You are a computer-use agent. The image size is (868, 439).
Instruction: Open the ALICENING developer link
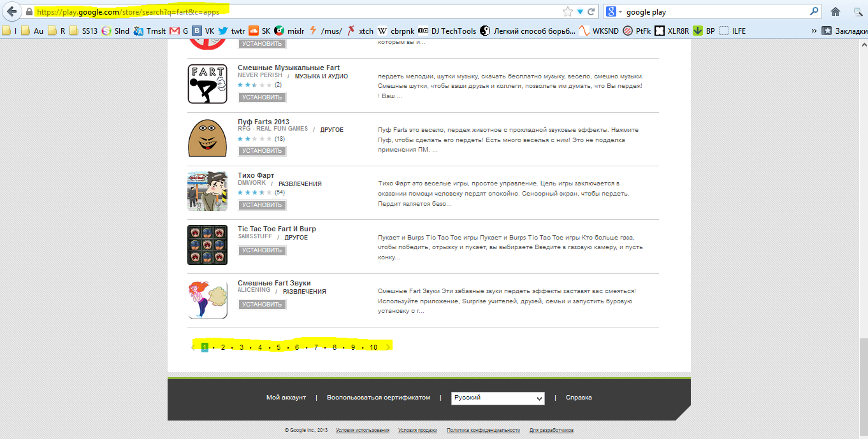pyautogui.click(x=254, y=290)
